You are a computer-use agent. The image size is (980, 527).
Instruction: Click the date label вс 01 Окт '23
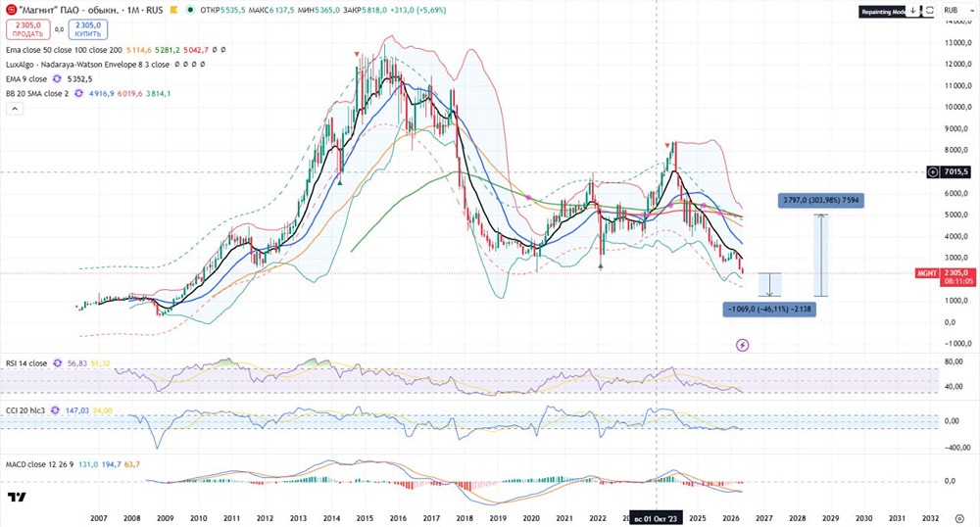pyautogui.click(x=656, y=518)
